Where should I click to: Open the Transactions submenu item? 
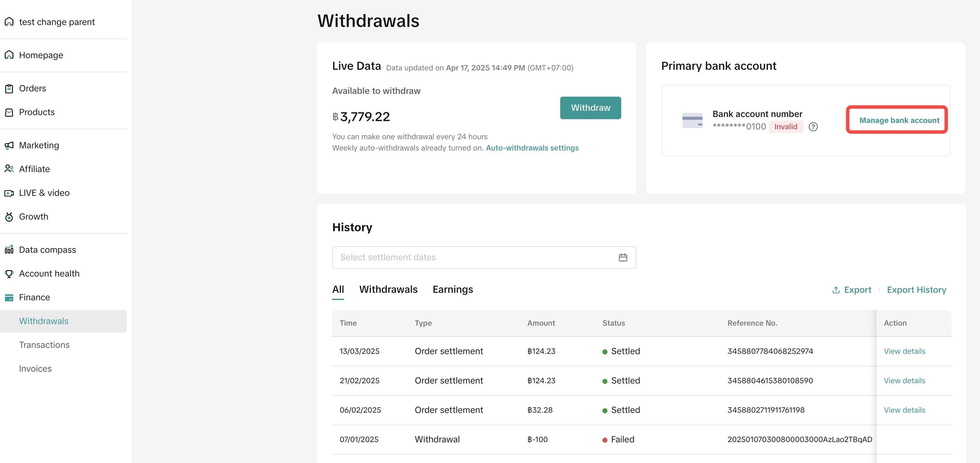tap(44, 345)
